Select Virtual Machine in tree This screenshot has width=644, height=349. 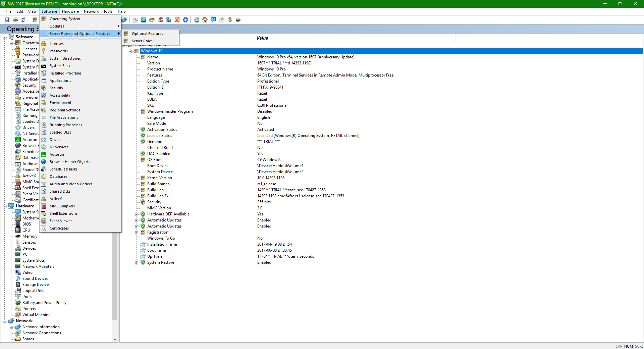[x=36, y=315]
